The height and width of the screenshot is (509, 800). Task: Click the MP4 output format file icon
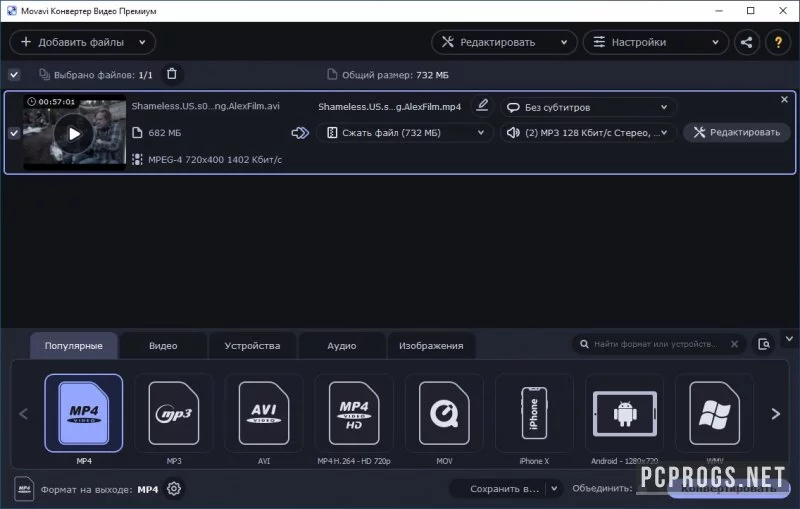coord(24,489)
